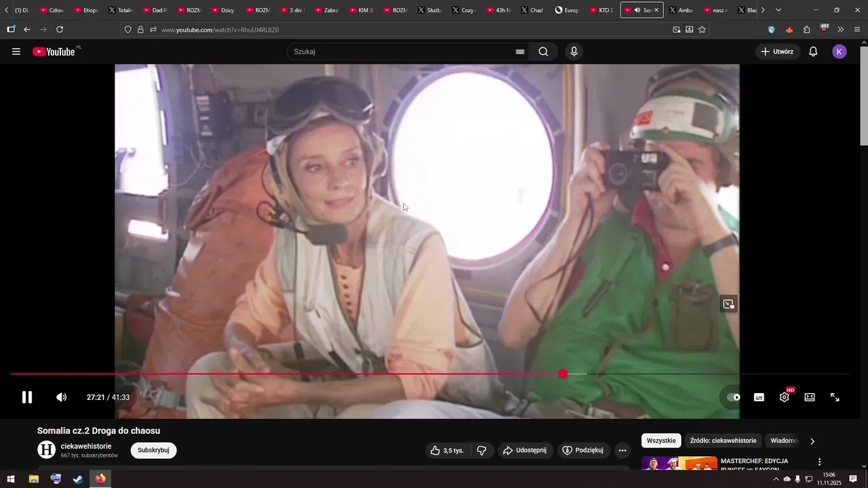868x488 pixels.
Task: Switch to theater mode
Action: coord(810,397)
